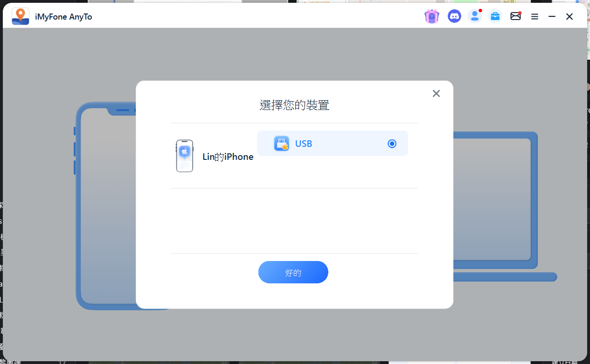Select the Lin的iPhone device name
This screenshot has width=590, height=364.
(x=228, y=157)
